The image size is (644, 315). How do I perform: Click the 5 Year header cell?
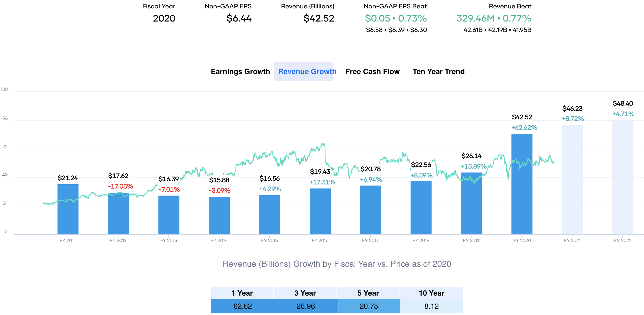click(x=368, y=293)
